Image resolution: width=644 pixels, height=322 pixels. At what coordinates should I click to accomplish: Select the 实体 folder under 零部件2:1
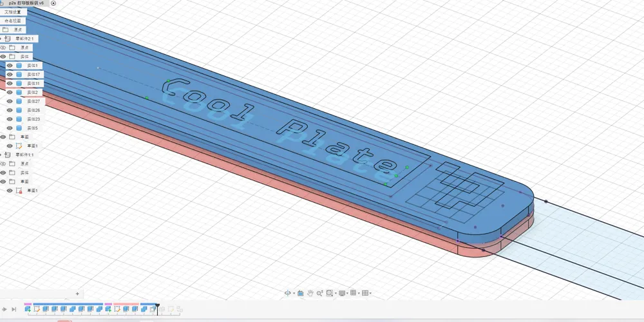(x=24, y=57)
